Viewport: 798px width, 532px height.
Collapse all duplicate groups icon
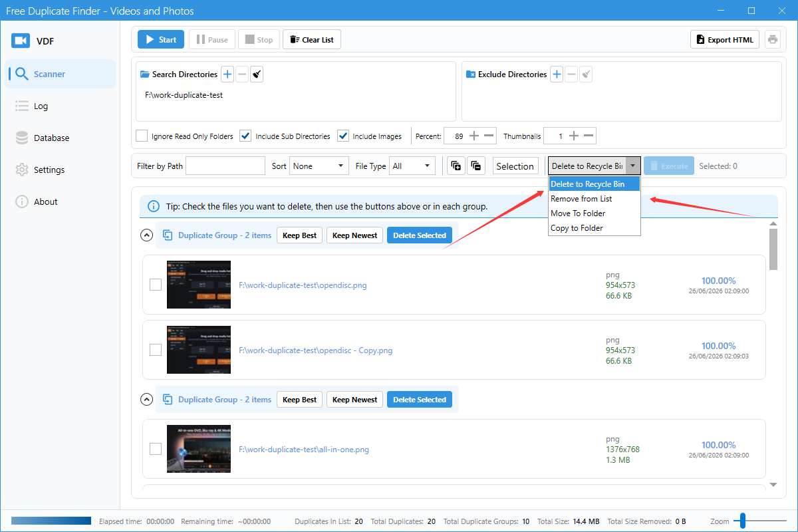tap(476, 166)
